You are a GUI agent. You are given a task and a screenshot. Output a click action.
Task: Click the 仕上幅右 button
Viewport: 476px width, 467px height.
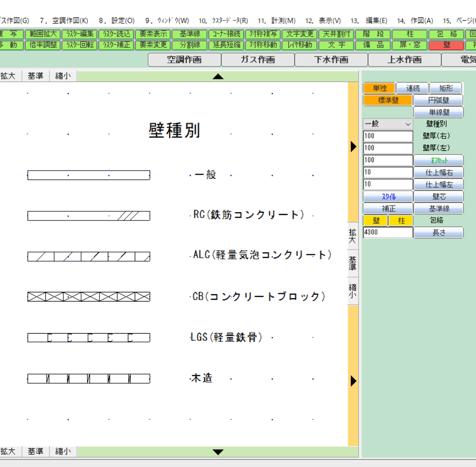pyautogui.click(x=438, y=172)
